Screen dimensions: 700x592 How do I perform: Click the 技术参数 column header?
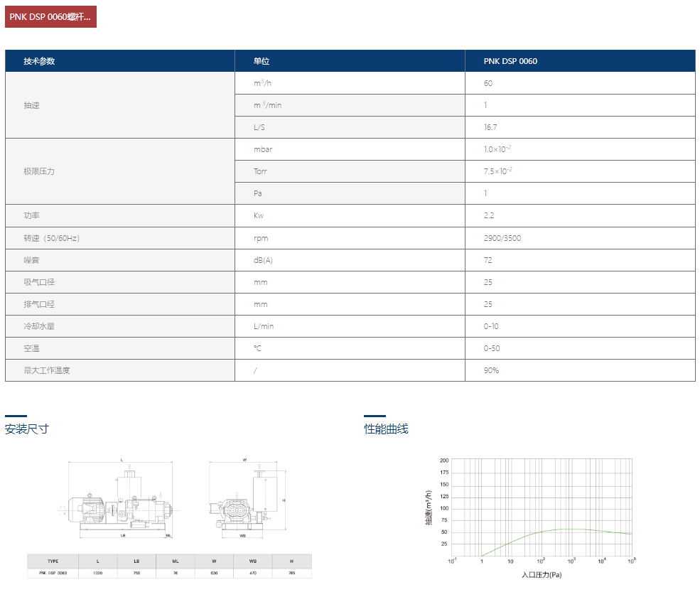point(39,61)
